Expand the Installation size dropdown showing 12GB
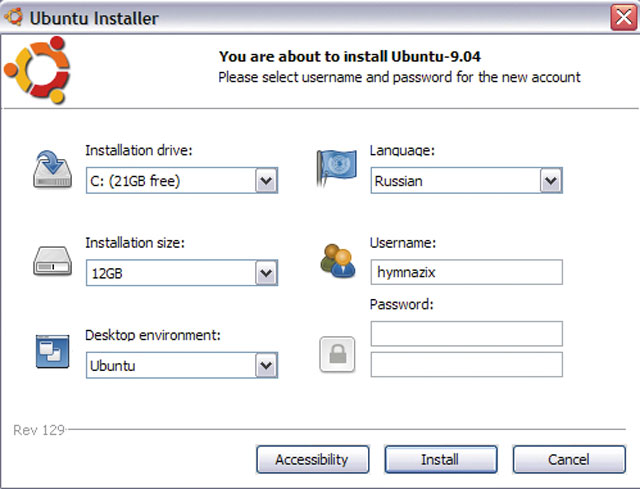Image resolution: width=640 pixels, height=489 pixels. coord(182,273)
